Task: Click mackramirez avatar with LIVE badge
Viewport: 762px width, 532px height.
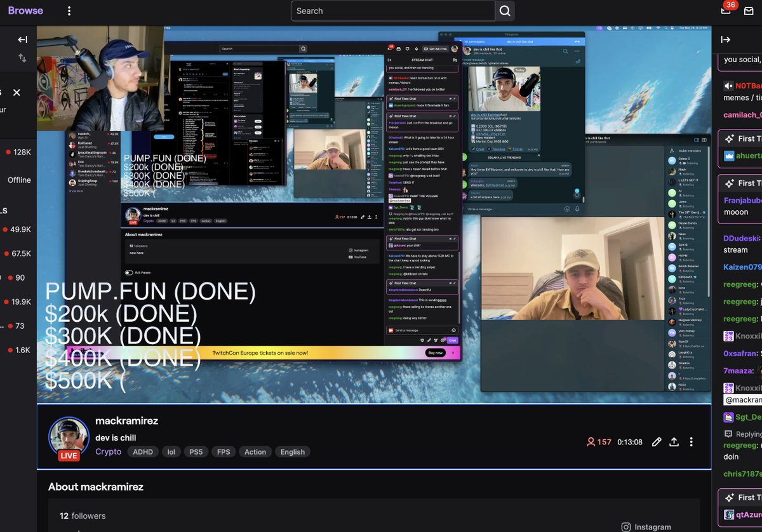Action: [69, 438]
